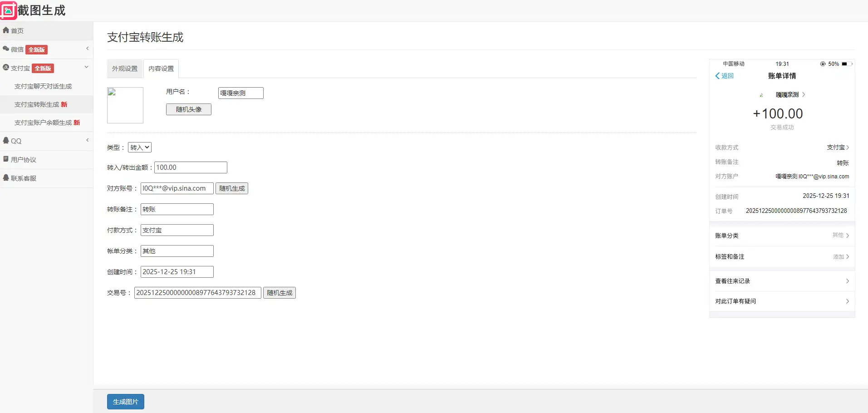Click the 随机头像 button

[189, 109]
